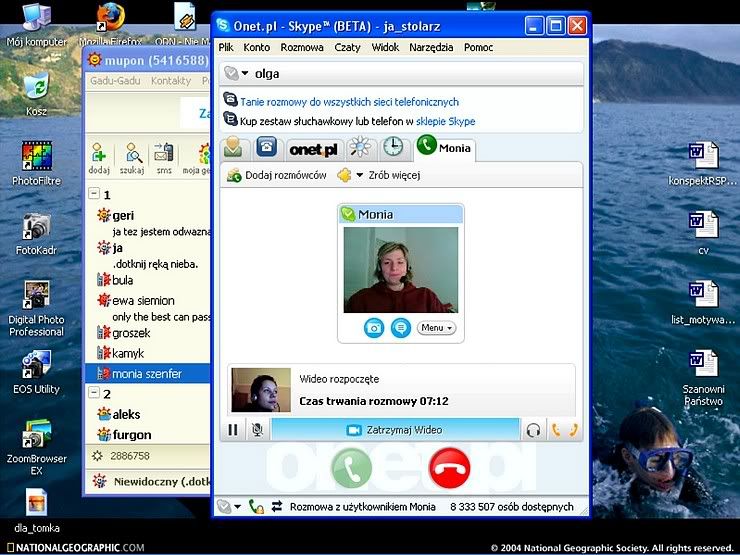Click szukaj search icon in Gadu-Gadu
This screenshot has width=740, height=555.
coord(132,159)
